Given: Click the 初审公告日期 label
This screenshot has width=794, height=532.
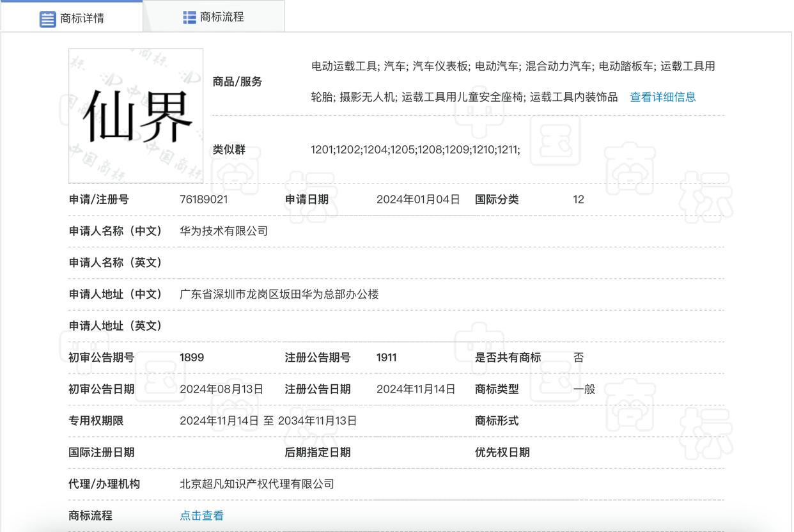Looking at the screenshot, I should (102, 389).
